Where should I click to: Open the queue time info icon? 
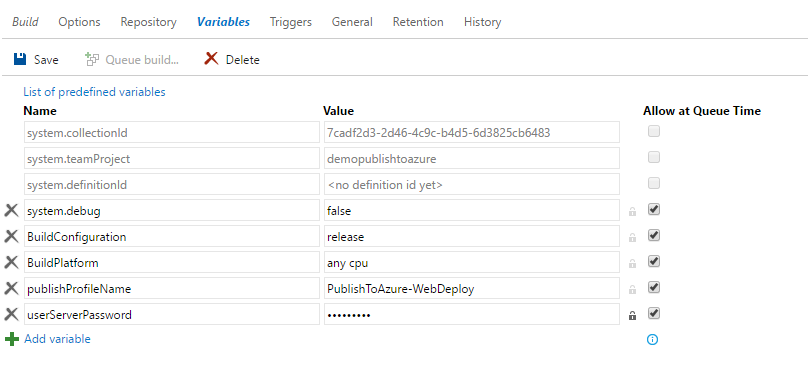(652, 339)
